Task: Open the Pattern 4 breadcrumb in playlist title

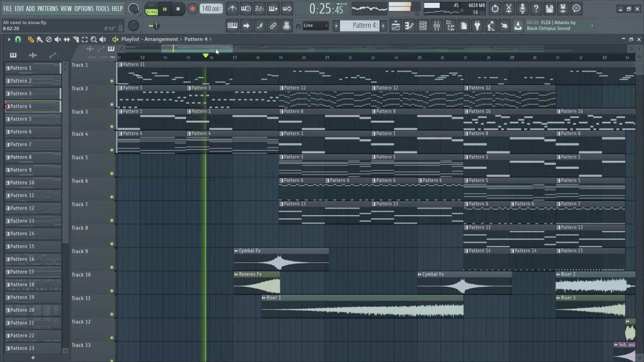Action: point(196,39)
